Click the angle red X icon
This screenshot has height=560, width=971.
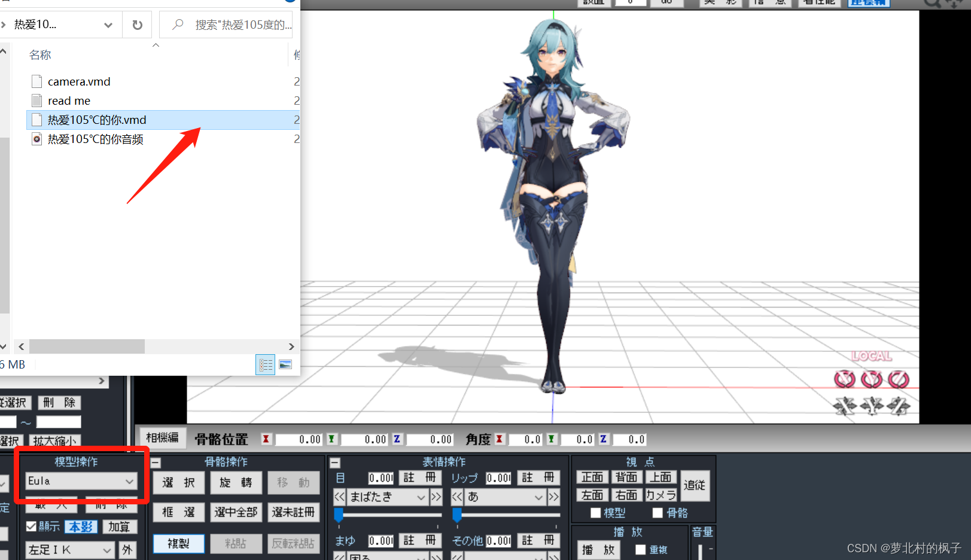[499, 439]
